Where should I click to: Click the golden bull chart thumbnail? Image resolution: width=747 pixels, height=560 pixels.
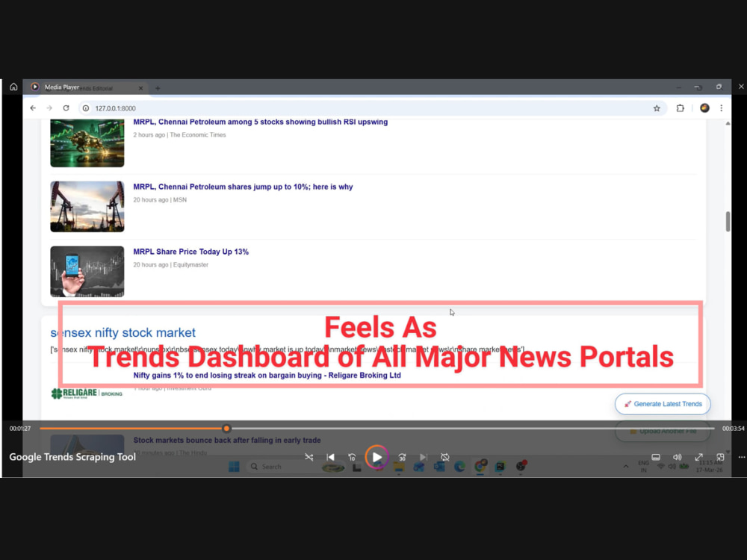(87, 143)
